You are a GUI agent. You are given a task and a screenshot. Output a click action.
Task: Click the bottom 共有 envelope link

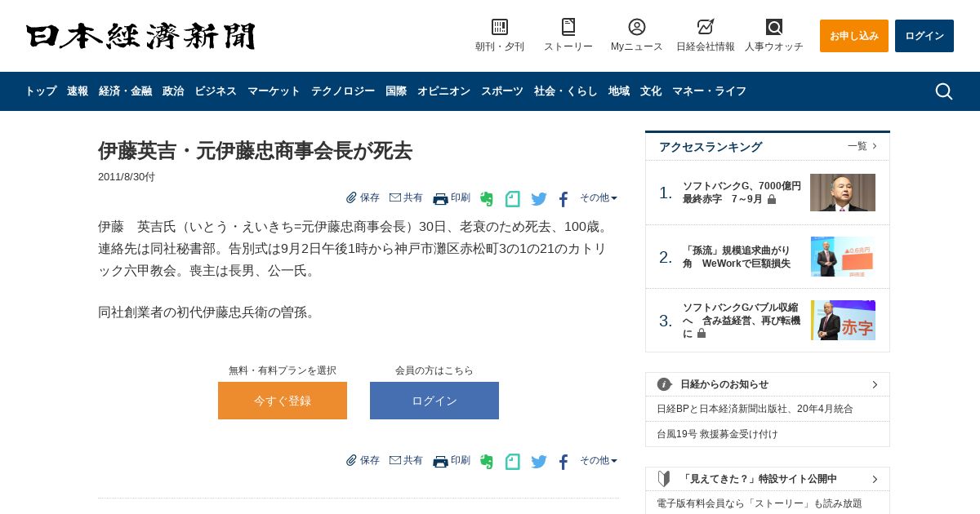point(406,460)
